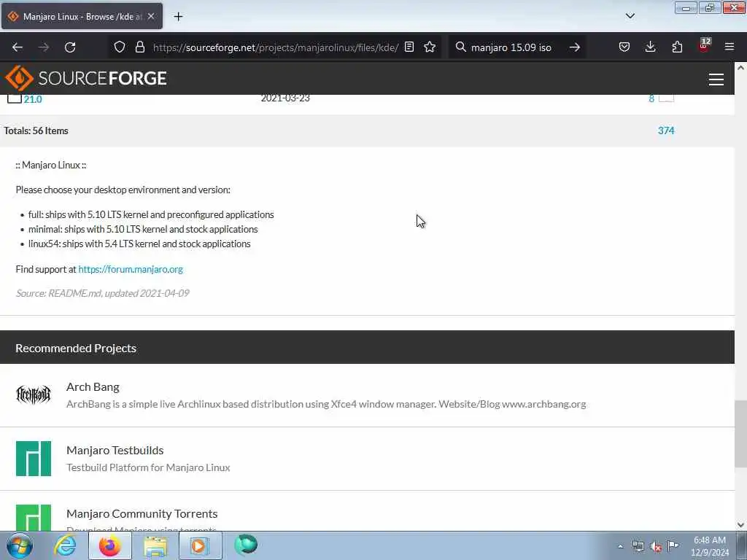
Task: Click the search magnifier icon
Action: click(x=460, y=47)
